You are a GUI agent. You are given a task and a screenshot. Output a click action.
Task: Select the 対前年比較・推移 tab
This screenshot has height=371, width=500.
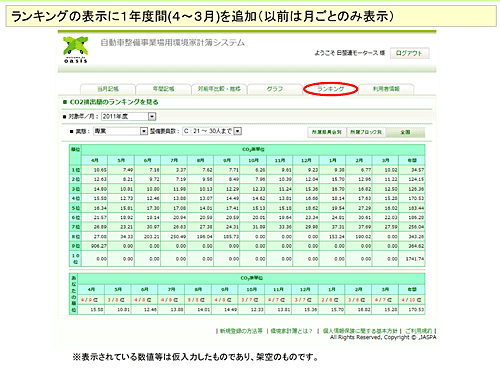(219, 89)
